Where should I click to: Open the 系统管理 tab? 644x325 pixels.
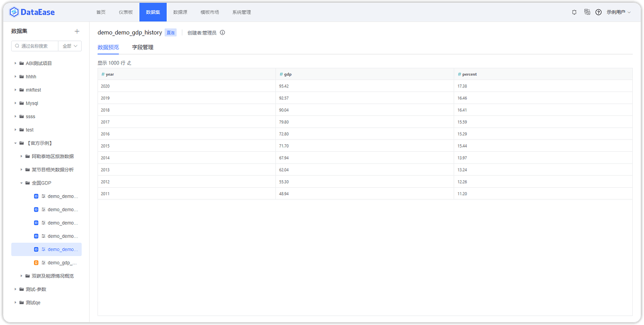pyautogui.click(x=241, y=12)
